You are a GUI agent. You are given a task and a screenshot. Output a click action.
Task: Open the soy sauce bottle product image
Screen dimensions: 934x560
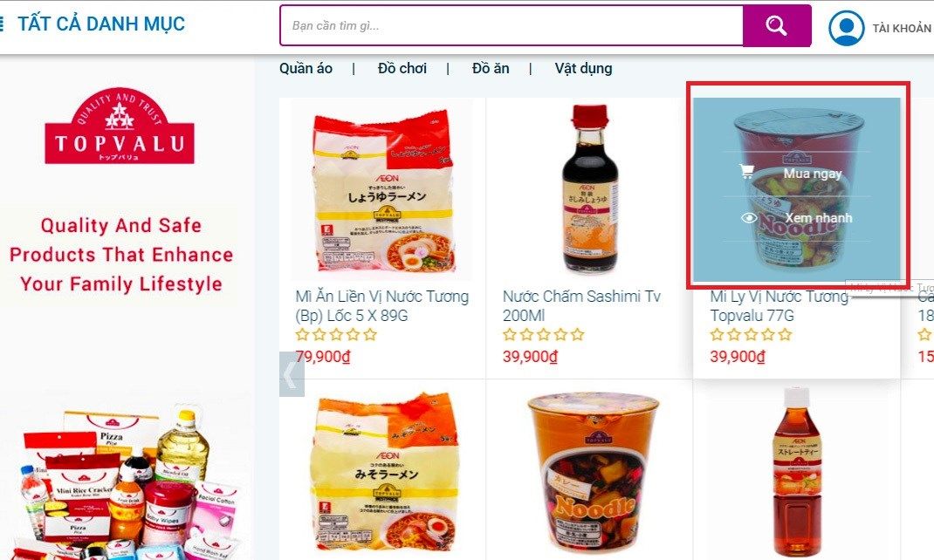589,189
